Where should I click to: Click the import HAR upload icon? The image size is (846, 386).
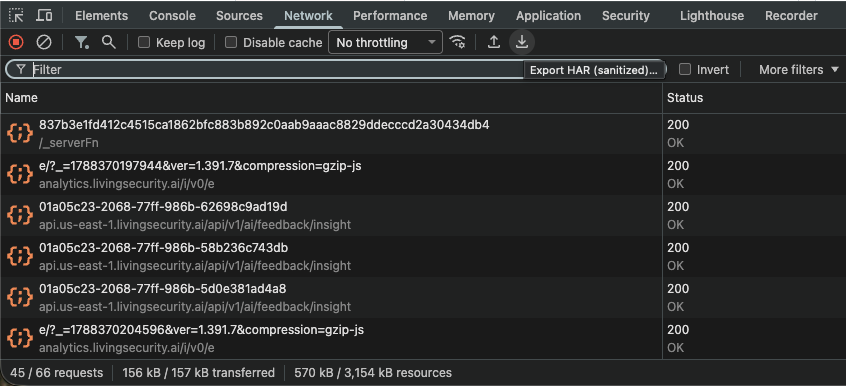click(494, 42)
